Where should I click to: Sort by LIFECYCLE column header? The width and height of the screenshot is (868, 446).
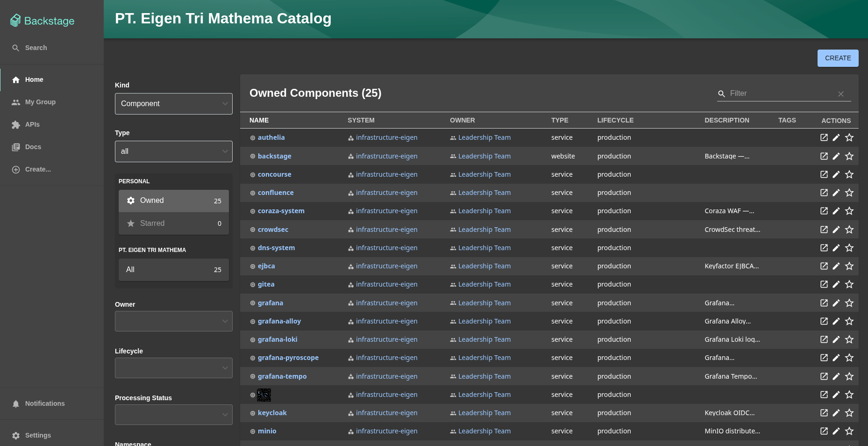tap(615, 120)
